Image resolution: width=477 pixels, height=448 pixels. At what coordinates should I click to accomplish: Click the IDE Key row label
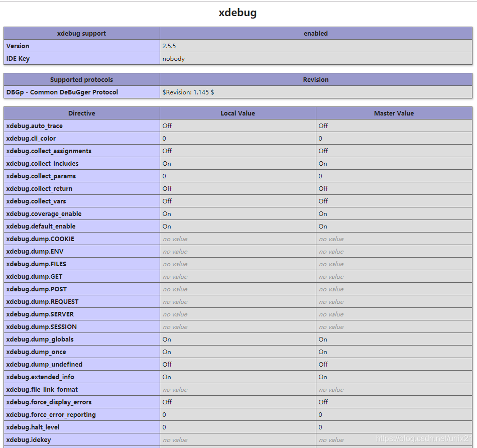[18, 58]
